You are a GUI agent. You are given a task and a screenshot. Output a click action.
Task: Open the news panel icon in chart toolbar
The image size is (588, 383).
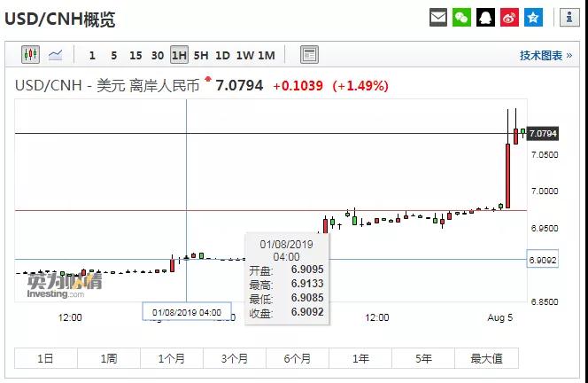coord(309,55)
